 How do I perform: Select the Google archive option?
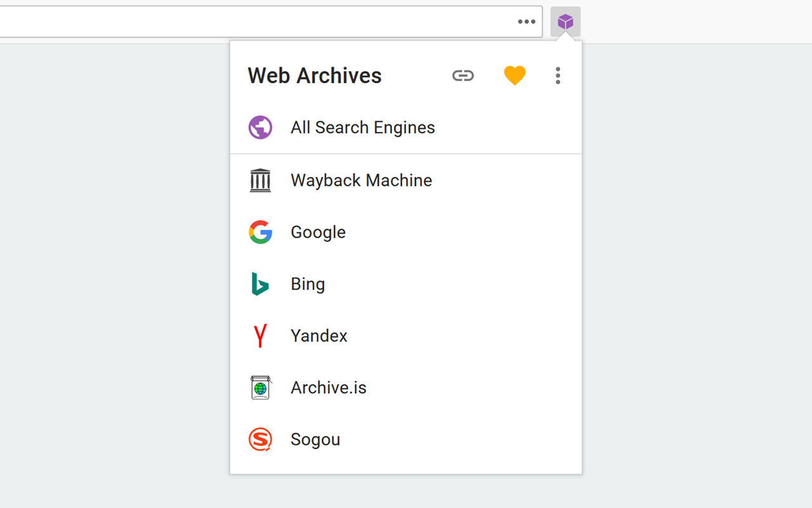[x=406, y=232]
